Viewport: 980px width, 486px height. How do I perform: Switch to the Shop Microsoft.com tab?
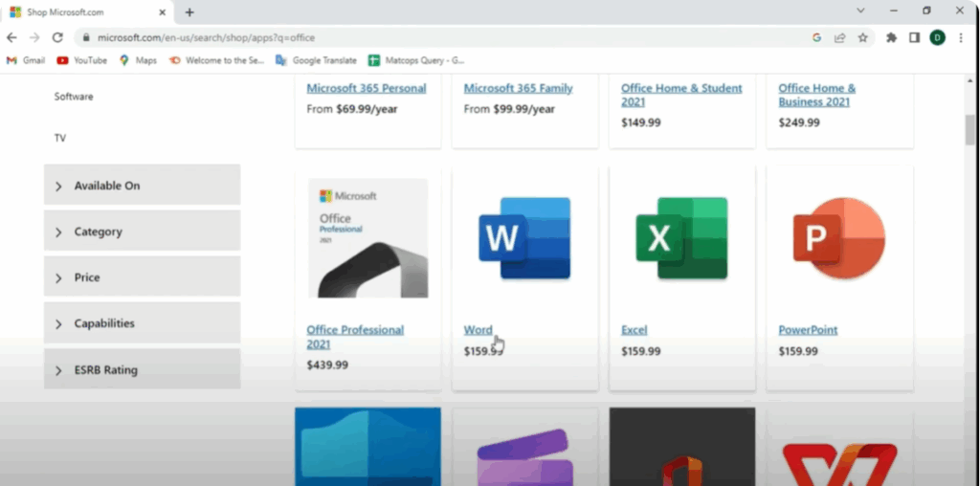pyautogui.click(x=86, y=11)
